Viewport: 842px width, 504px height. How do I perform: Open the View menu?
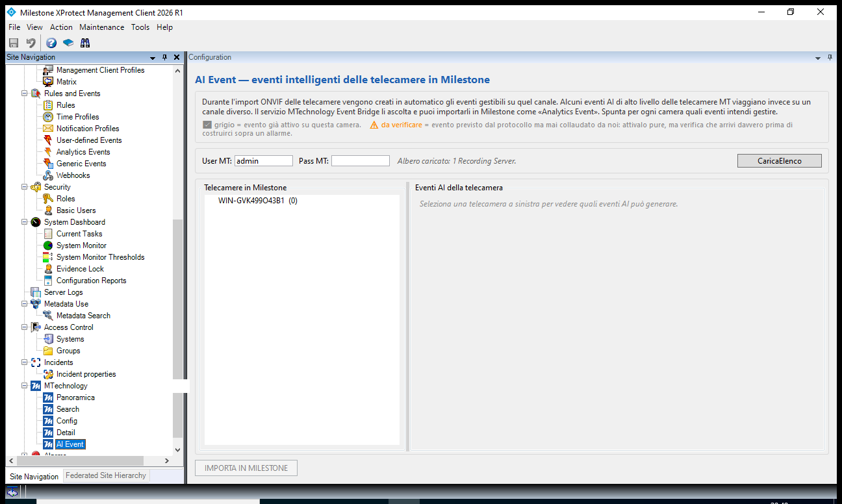click(x=35, y=27)
